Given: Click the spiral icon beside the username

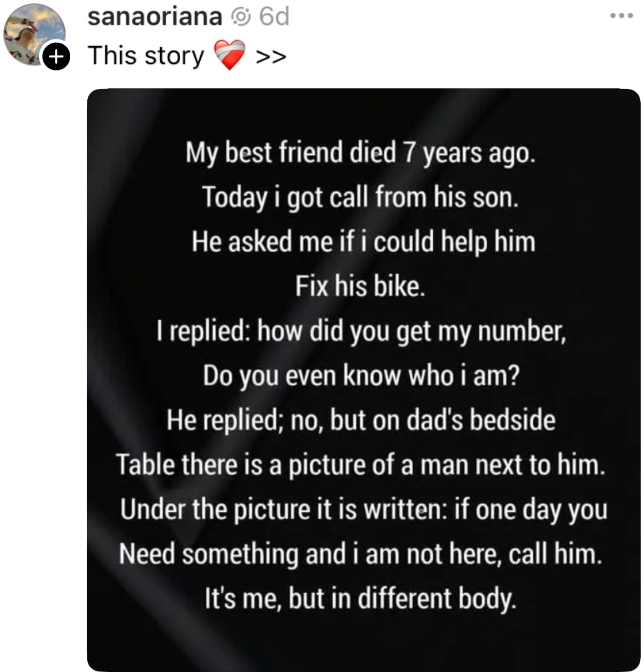Looking at the screenshot, I should tap(241, 17).
